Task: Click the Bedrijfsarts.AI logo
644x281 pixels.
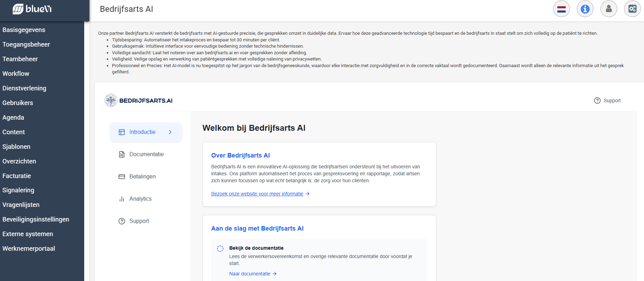Action: point(138,101)
